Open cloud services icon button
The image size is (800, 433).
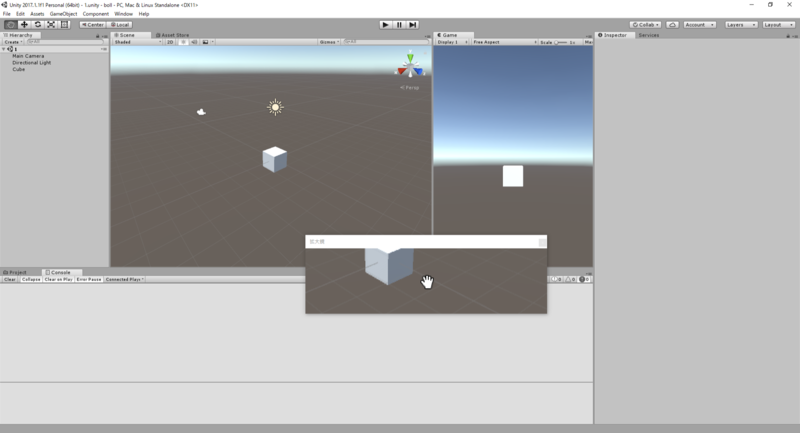pos(672,24)
